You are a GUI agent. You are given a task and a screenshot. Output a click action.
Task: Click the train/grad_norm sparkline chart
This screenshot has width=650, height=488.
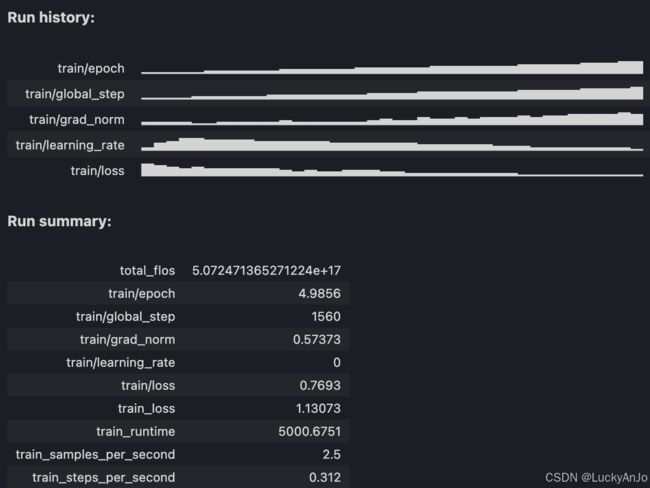(392, 119)
